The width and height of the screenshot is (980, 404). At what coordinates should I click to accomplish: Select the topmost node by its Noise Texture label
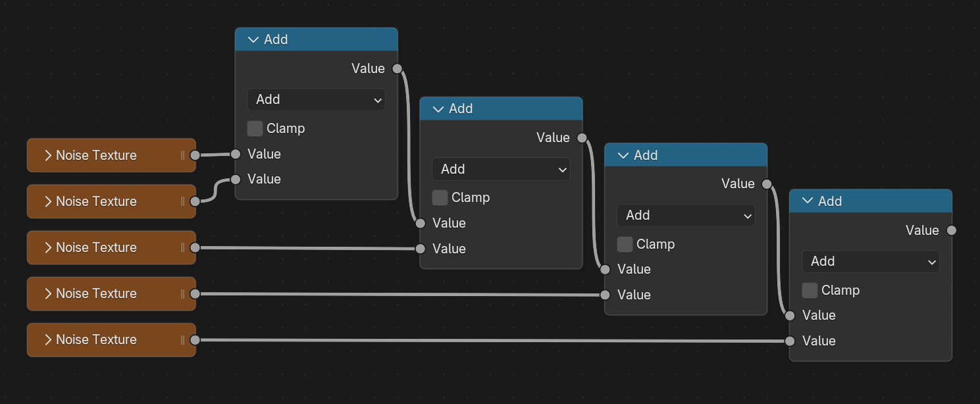tap(96, 155)
